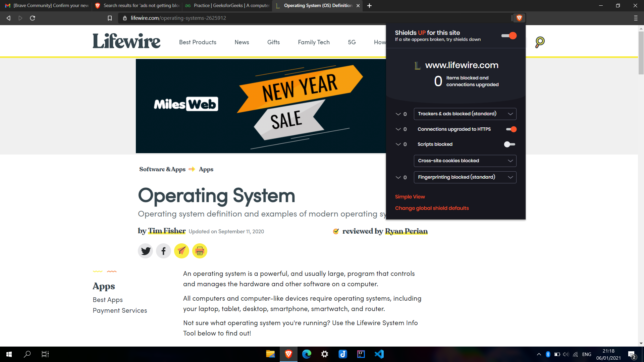The image size is (644, 362).
Task: Share article via Facebook icon
Action: click(x=164, y=251)
